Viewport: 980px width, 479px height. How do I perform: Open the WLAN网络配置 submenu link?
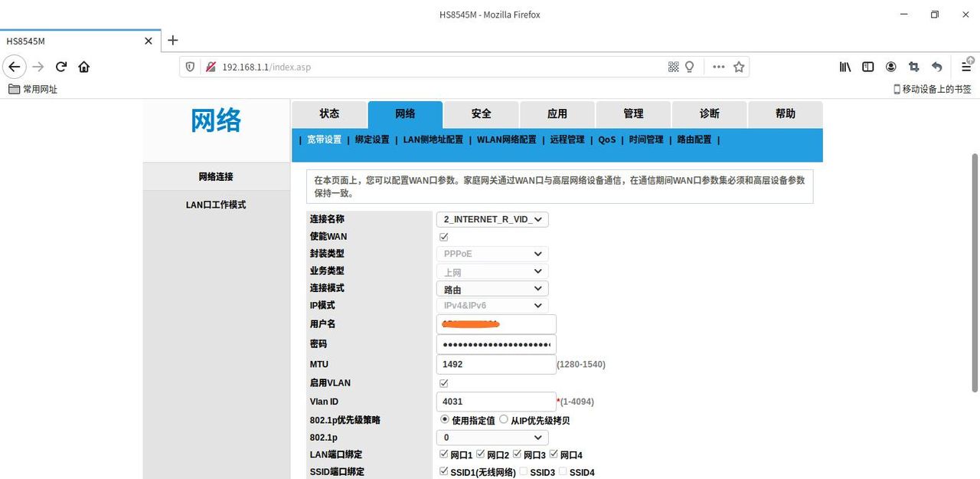(507, 139)
